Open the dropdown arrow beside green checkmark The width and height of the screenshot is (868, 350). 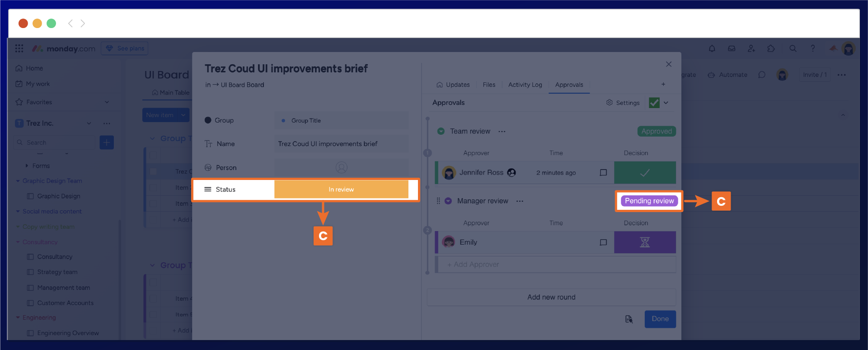point(666,103)
